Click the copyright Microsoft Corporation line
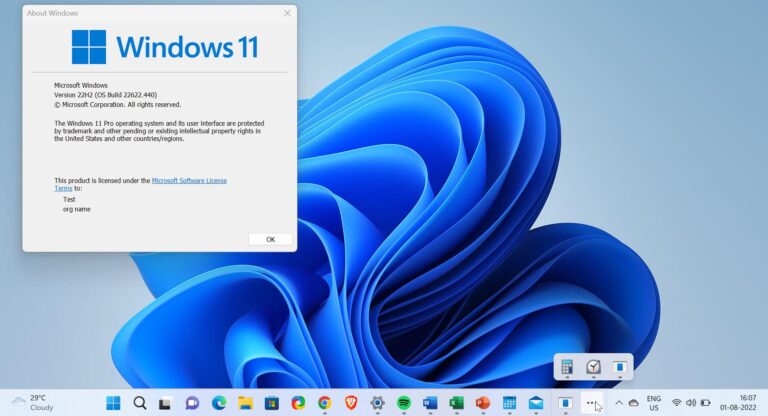 tap(118, 104)
